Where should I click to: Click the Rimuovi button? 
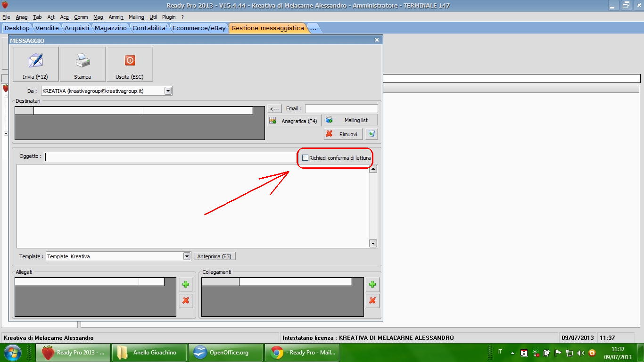[343, 134]
